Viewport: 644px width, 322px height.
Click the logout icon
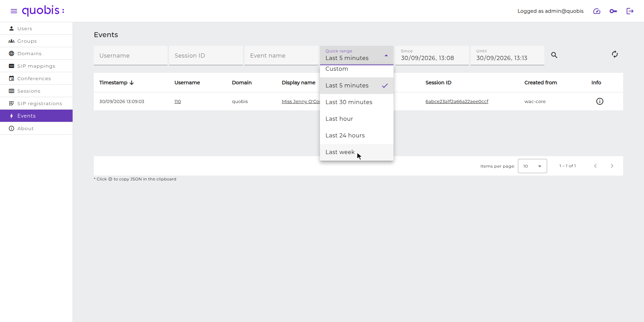tap(630, 11)
